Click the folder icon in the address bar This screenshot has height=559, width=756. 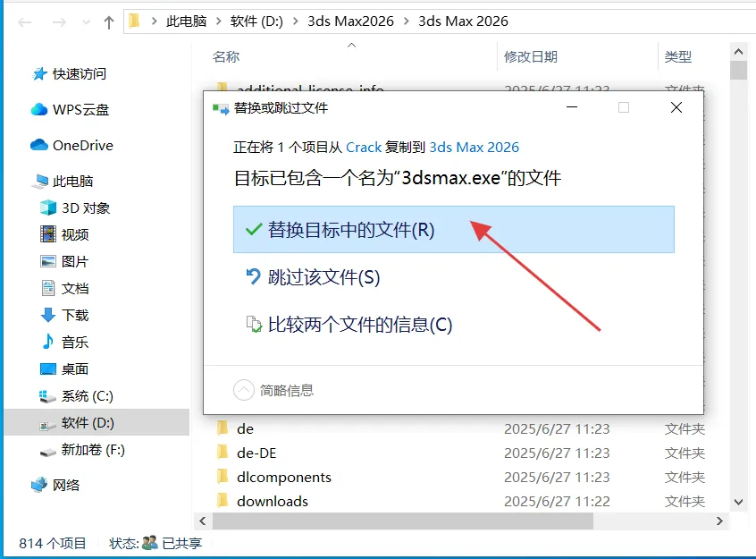tap(135, 21)
